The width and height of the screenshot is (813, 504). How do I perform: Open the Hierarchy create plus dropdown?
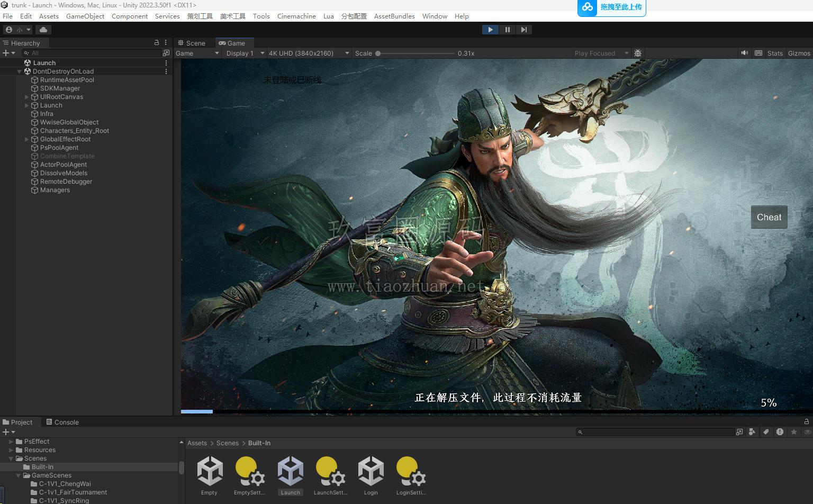pyautogui.click(x=9, y=53)
